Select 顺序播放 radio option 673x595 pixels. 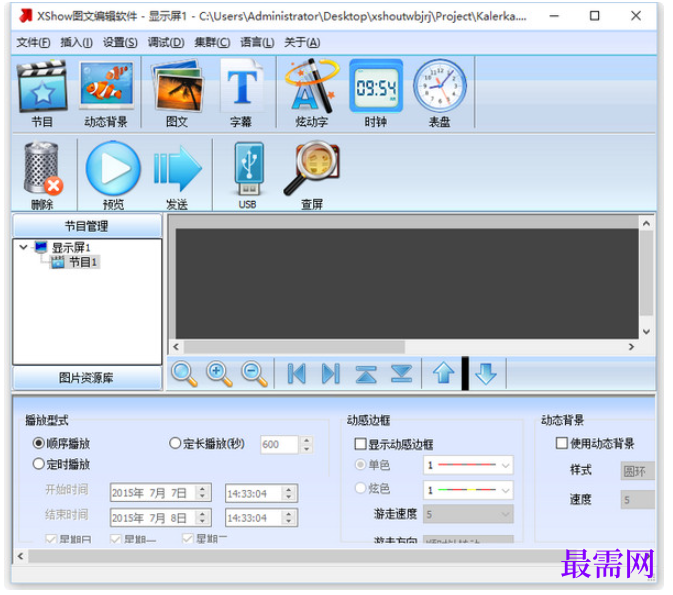38,443
